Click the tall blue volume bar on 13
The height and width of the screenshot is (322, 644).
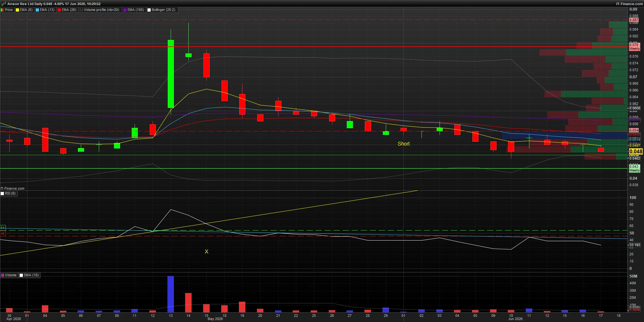click(x=171, y=294)
